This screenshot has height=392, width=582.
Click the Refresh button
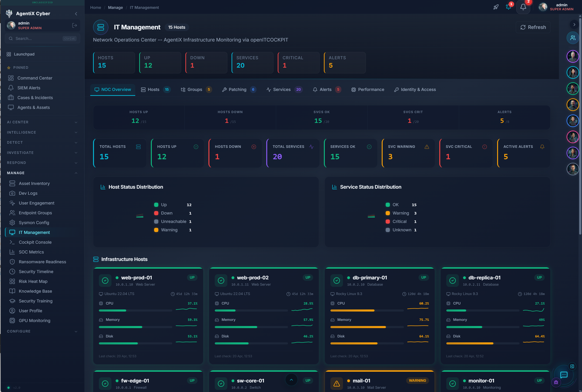tap(533, 27)
